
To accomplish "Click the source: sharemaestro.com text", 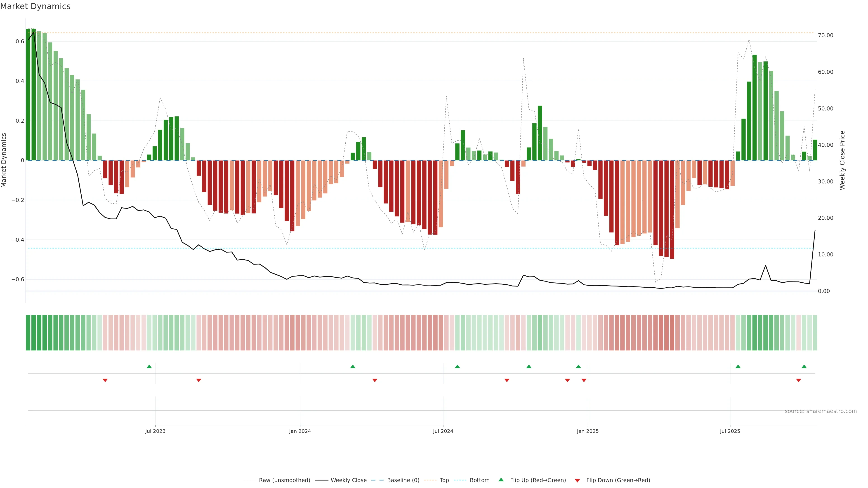I will coord(821,411).
